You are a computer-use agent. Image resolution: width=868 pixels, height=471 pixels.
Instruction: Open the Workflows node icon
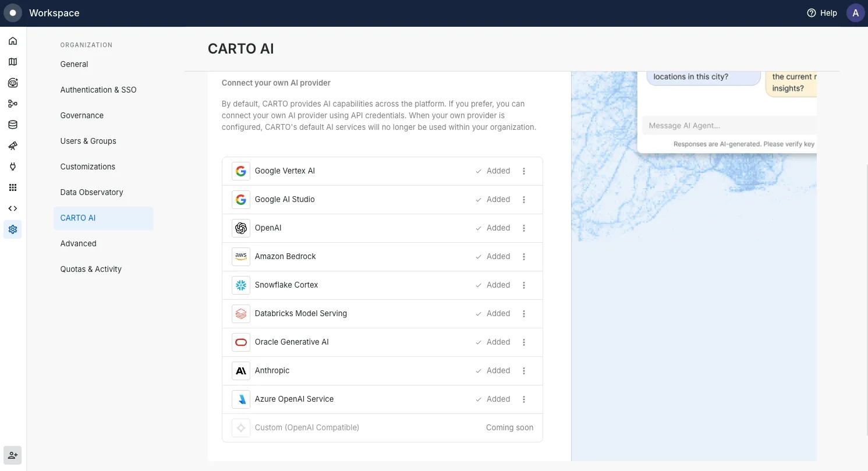pyautogui.click(x=12, y=103)
